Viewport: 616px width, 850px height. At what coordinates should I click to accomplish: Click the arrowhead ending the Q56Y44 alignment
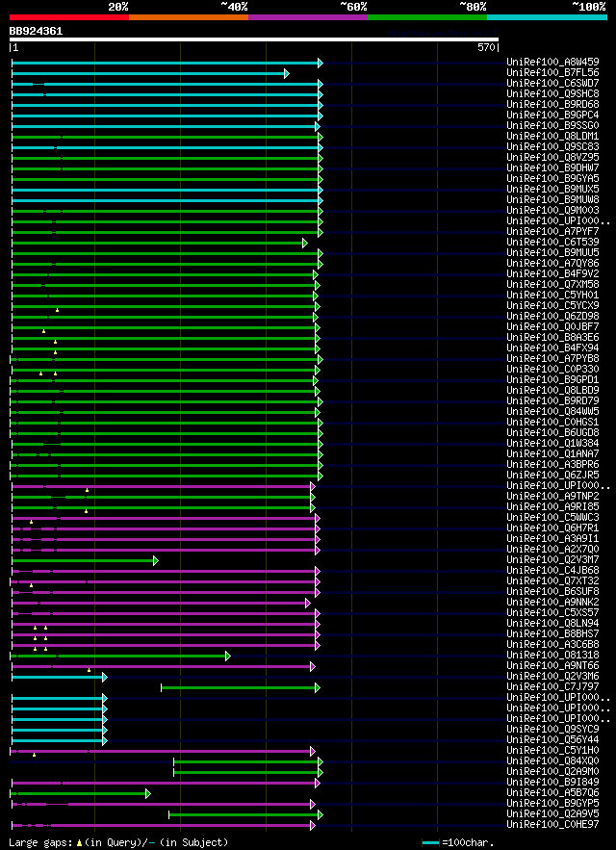tap(105, 741)
